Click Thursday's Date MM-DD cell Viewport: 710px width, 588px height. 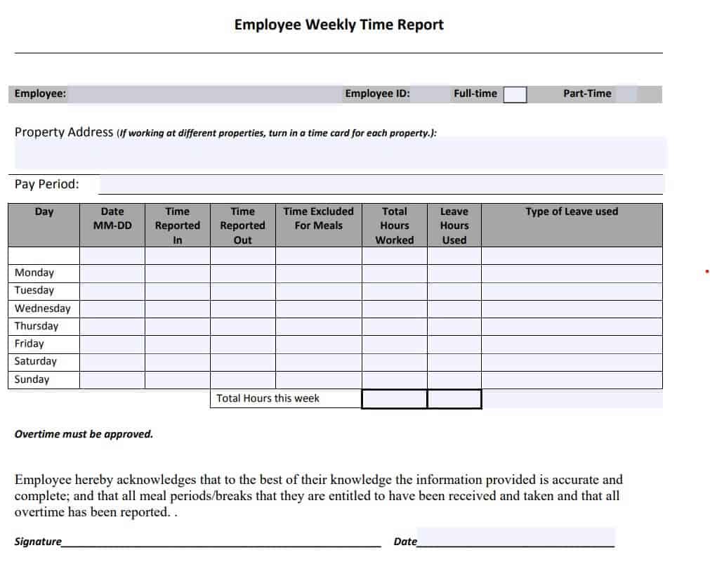click(112, 327)
